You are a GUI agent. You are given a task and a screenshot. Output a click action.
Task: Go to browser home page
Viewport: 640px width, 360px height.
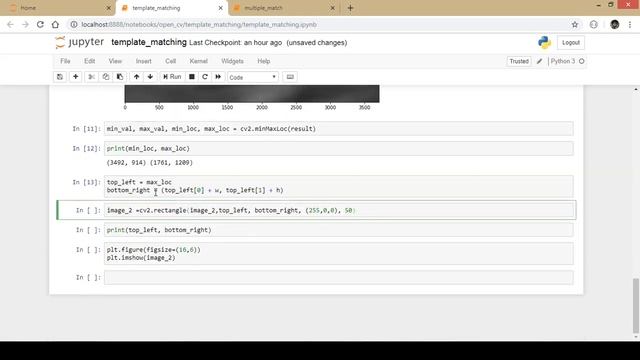55,24
